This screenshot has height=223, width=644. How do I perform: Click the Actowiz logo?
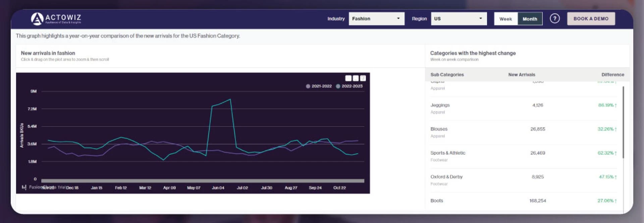(x=56, y=19)
